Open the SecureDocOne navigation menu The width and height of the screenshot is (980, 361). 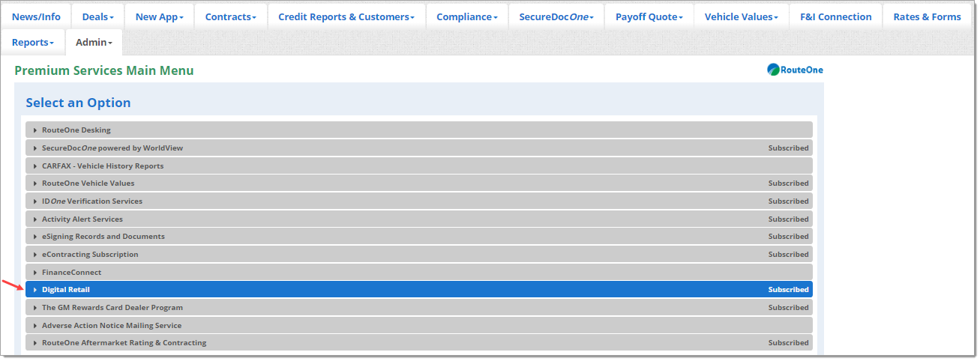tap(556, 16)
